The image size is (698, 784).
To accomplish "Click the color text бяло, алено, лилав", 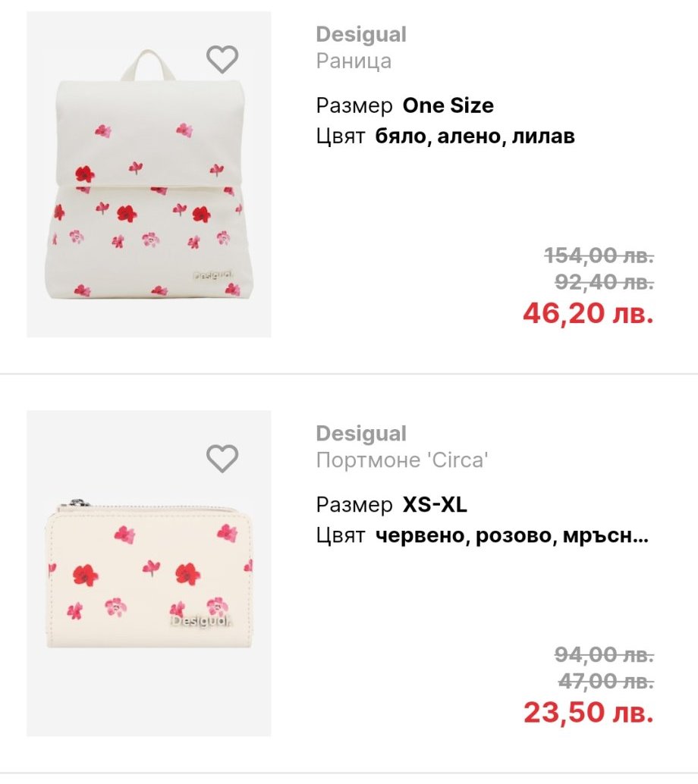I will (x=475, y=136).
